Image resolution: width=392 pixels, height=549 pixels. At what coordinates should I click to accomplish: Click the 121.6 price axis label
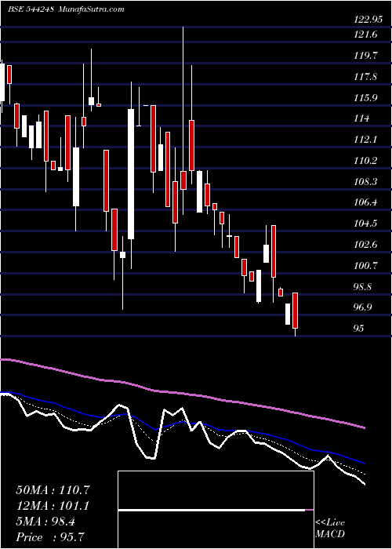tap(365, 35)
